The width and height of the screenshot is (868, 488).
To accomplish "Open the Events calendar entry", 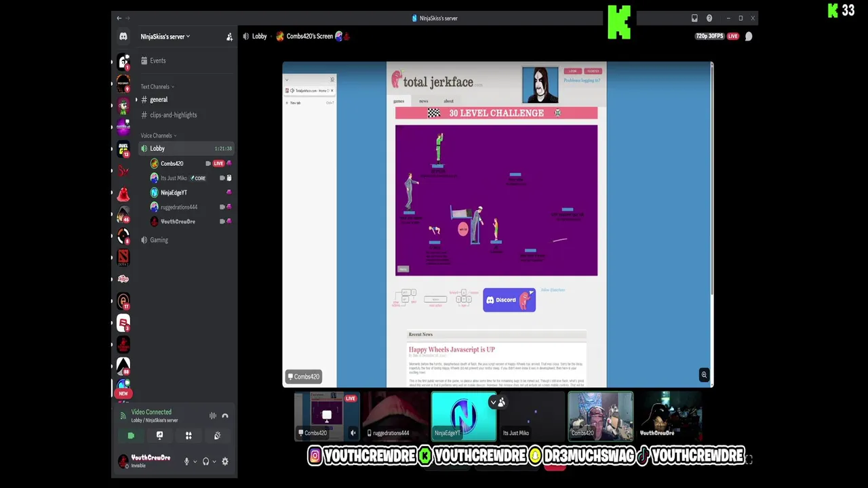I will coord(187,61).
